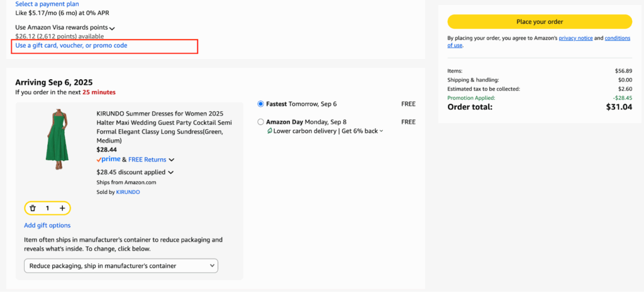
Task: Click the quantity number in the stepper
Action: pos(47,208)
